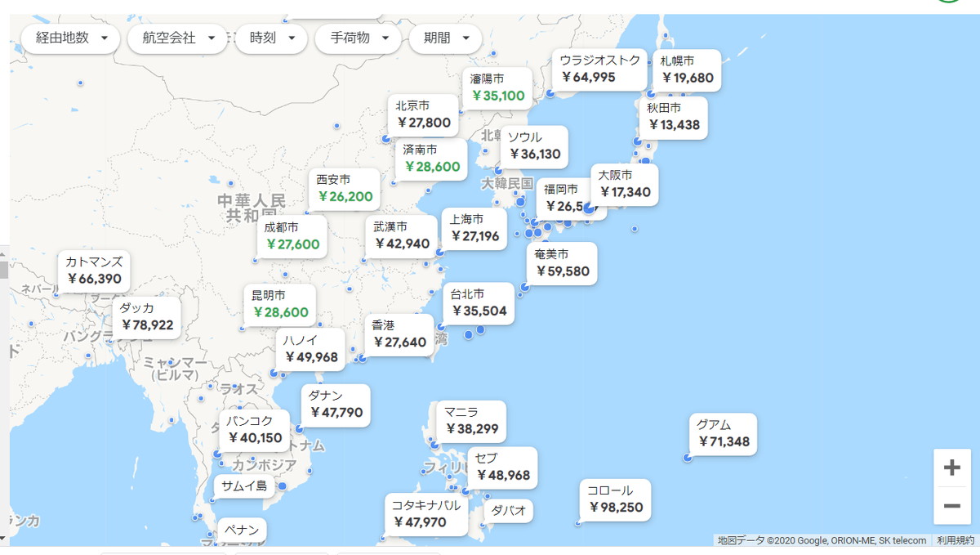Viewport: 980px width, 555px height.
Task: Select the 北京市 ¥27,800 price card
Action: point(424,115)
